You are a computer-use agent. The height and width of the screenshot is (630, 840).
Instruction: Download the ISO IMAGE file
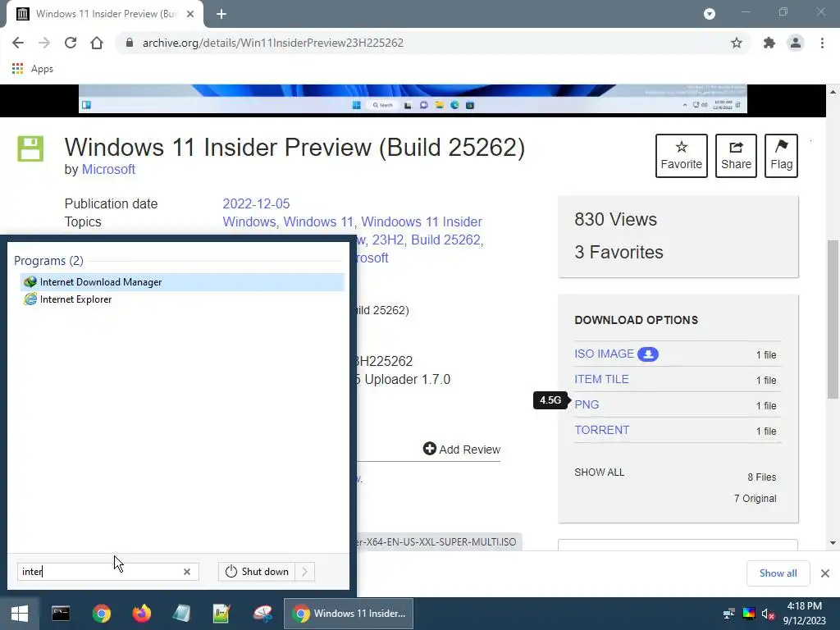(x=604, y=354)
